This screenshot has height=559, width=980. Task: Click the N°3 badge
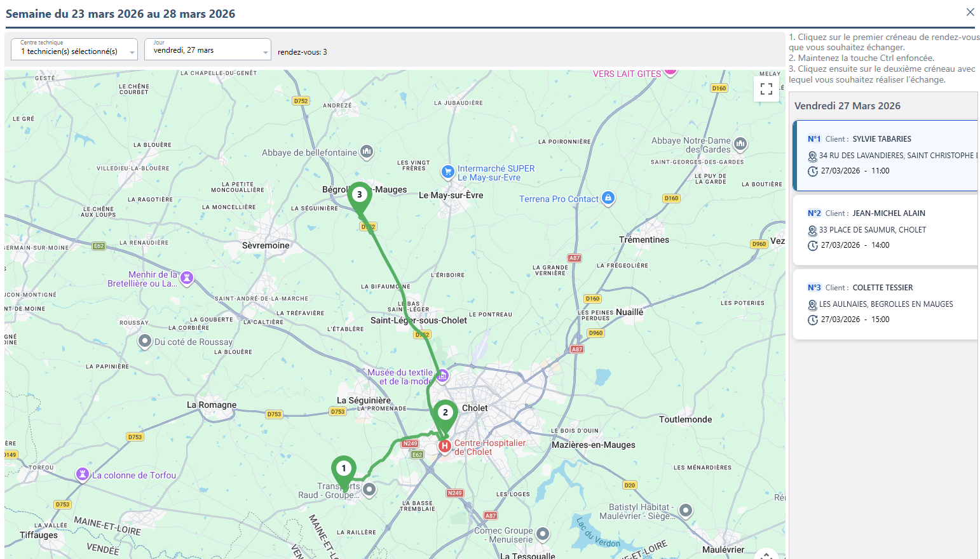tap(814, 288)
